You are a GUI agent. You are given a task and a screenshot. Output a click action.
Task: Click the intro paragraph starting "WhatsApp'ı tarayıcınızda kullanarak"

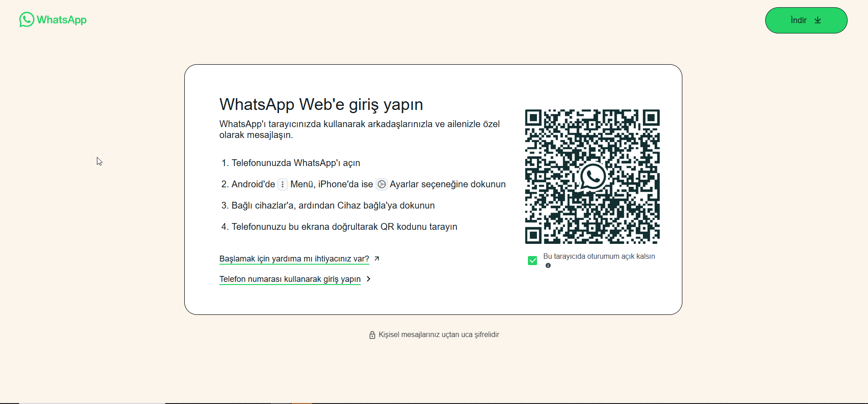coord(360,129)
